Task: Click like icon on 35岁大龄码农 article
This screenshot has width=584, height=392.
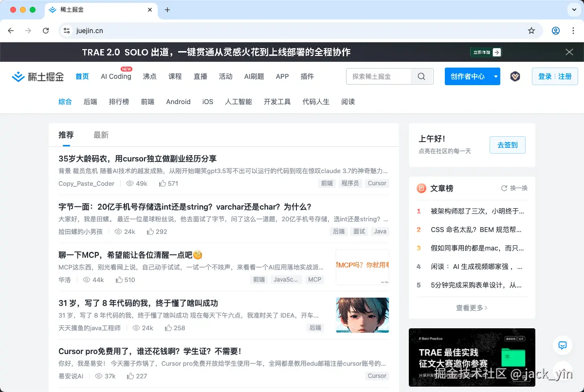Action: tap(163, 183)
